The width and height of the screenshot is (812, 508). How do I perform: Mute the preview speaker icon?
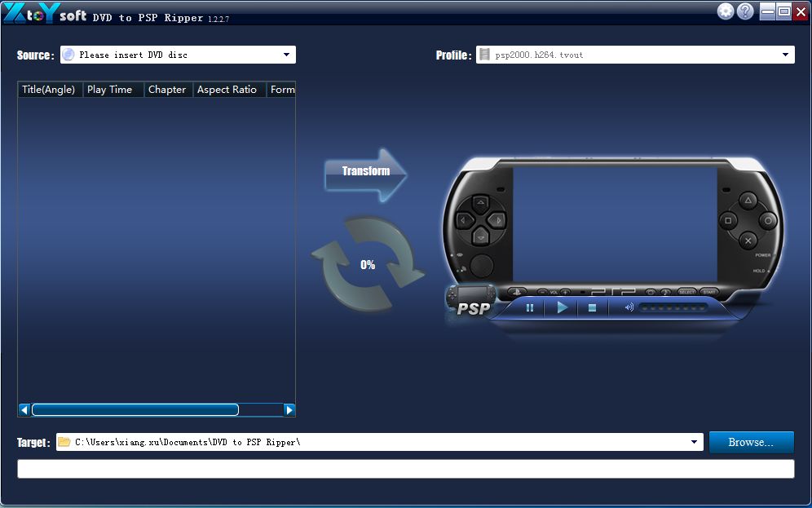point(629,307)
